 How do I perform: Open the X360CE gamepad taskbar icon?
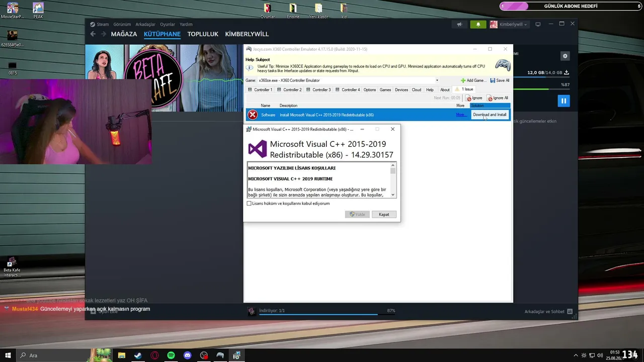coord(220,355)
